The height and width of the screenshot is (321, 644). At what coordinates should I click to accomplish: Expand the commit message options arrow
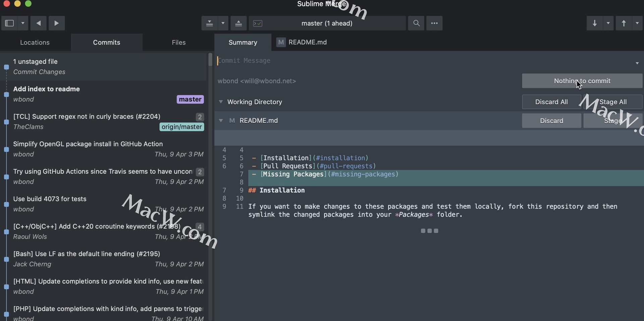click(x=637, y=63)
